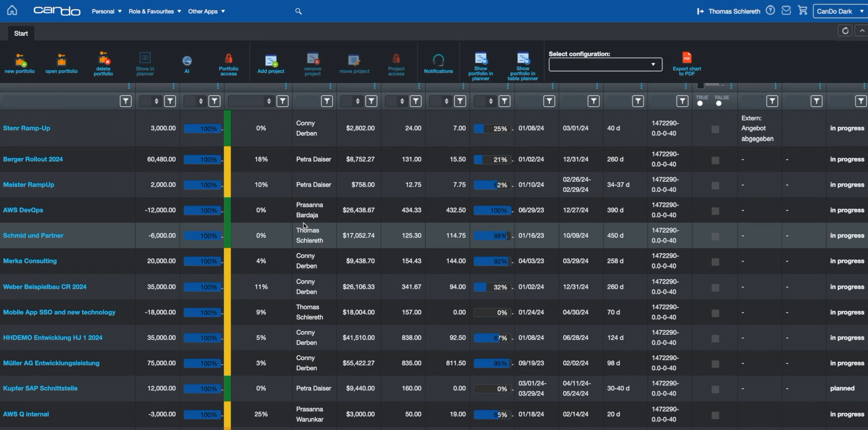Open the Müller AG Entwicklungsleistung project
The height and width of the screenshot is (430, 868).
tap(51, 363)
